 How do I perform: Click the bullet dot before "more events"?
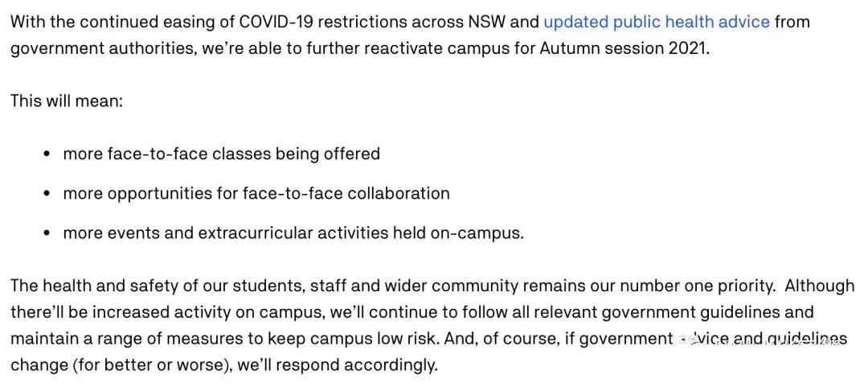coord(47,234)
